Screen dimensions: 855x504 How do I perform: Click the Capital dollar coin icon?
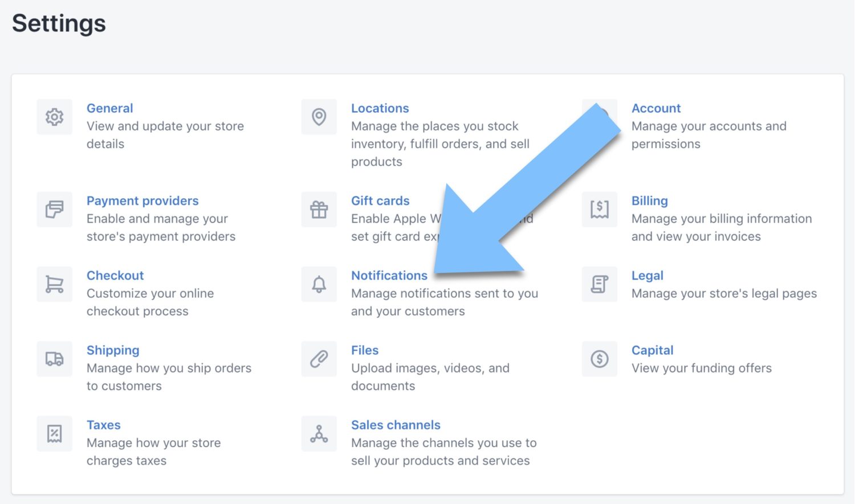click(599, 359)
